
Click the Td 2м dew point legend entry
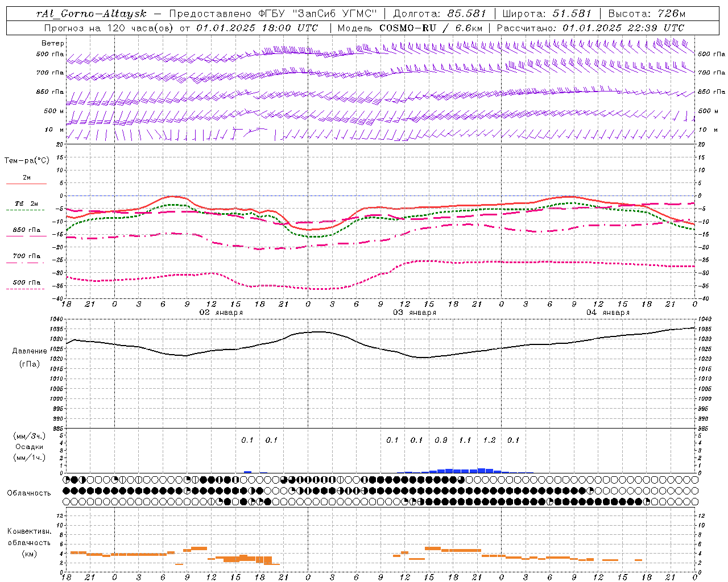click(27, 203)
